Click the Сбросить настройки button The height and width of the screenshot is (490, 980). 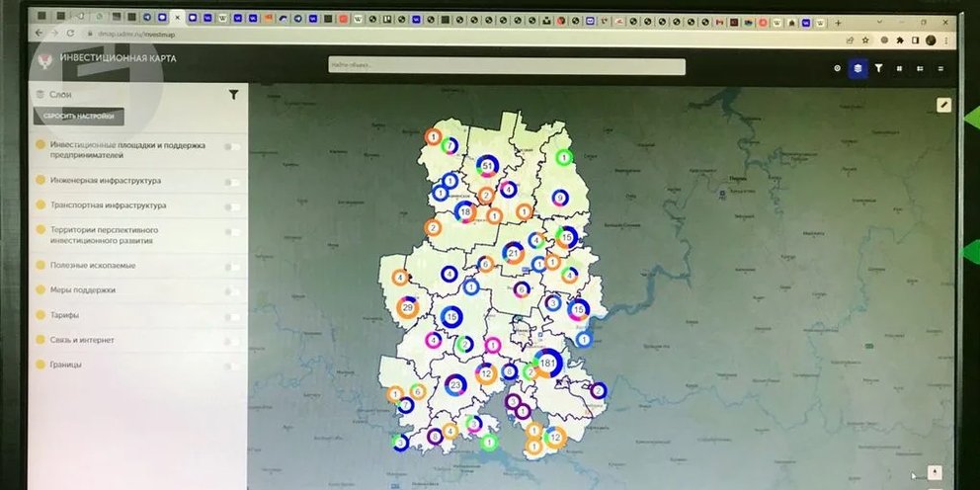click(x=79, y=117)
